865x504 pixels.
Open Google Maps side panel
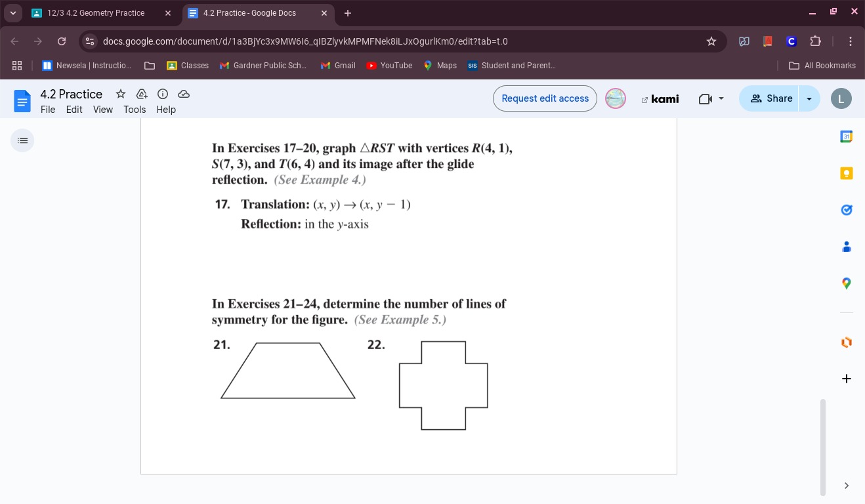click(x=846, y=283)
